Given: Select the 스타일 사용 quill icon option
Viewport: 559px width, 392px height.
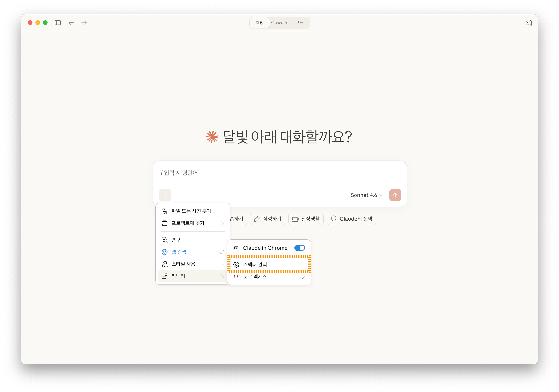Looking at the screenshot, I should tap(165, 264).
